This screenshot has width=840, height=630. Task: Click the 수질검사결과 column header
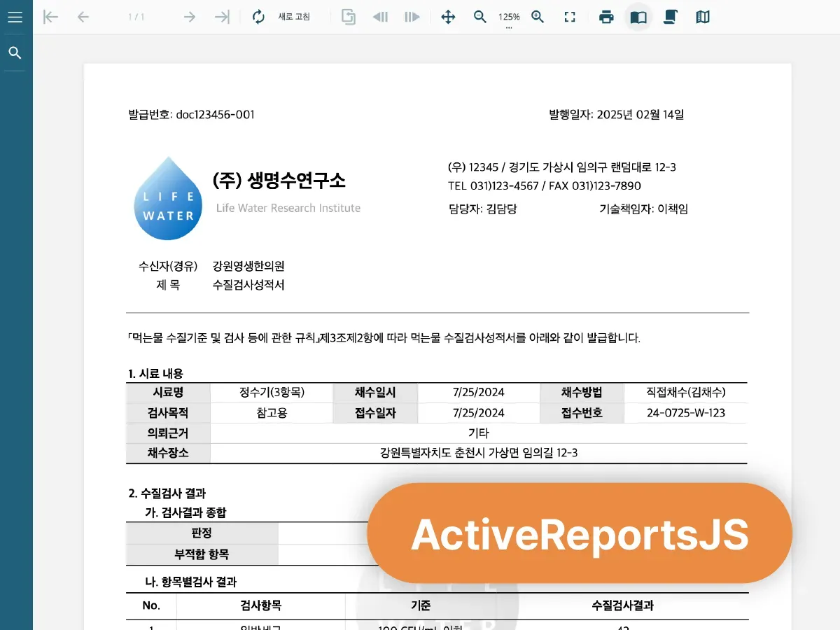coord(623,606)
